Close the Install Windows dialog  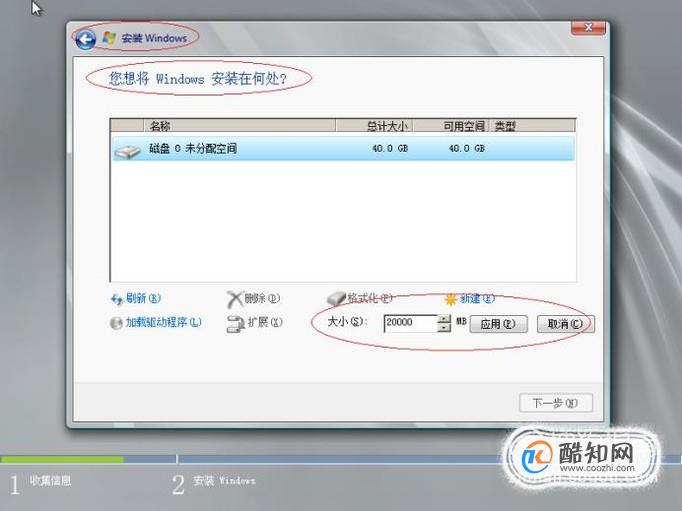(x=588, y=27)
